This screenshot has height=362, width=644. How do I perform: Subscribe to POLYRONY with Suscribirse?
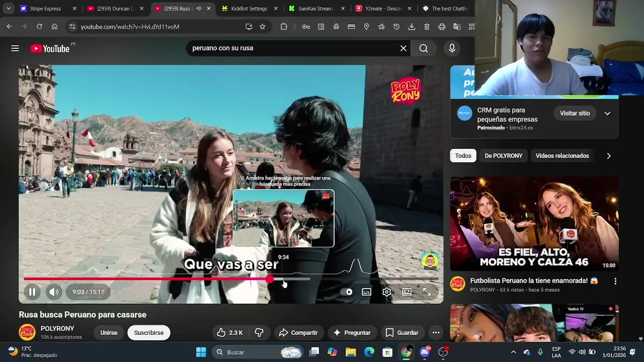[x=149, y=333]
